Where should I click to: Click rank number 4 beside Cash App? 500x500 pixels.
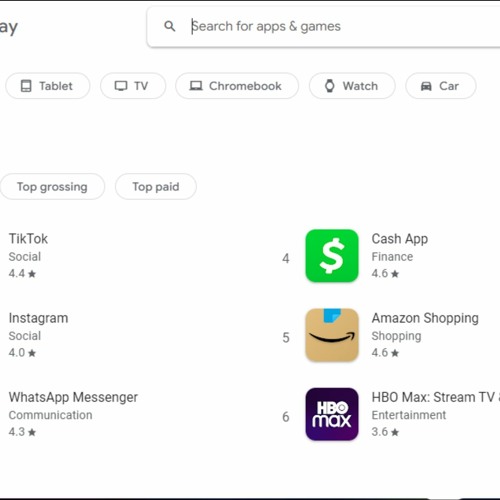(x=286, y=258)
